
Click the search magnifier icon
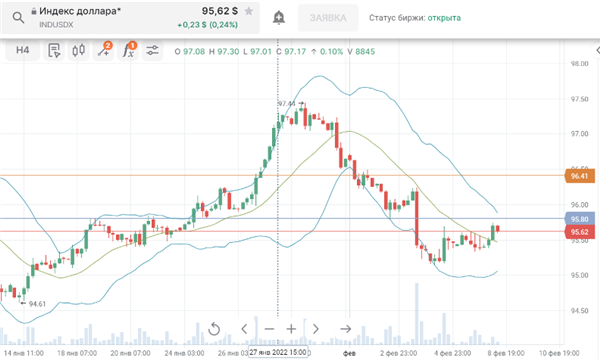tap(18, 18)
